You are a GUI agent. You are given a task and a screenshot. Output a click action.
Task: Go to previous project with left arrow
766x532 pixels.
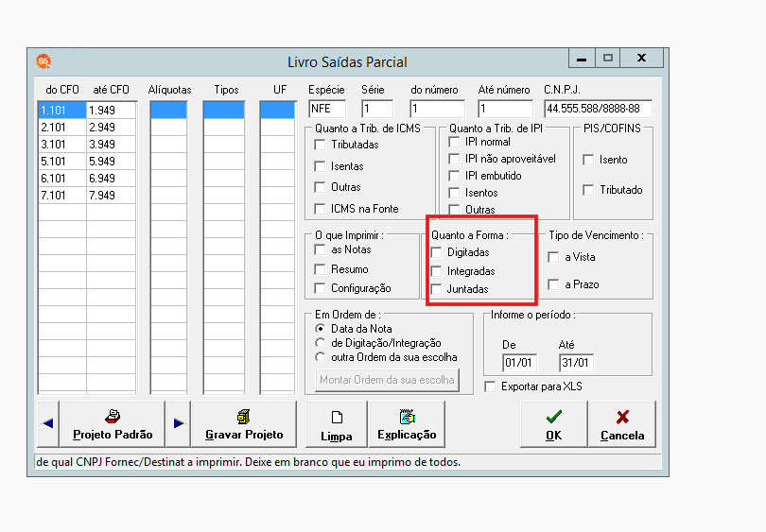click(48, 424)
